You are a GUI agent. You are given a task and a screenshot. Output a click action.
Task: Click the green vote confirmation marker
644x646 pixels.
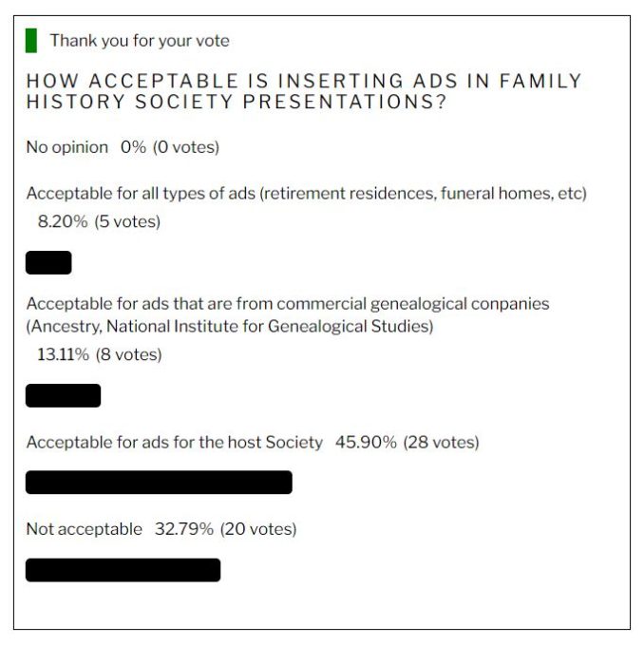click(31, 40)
